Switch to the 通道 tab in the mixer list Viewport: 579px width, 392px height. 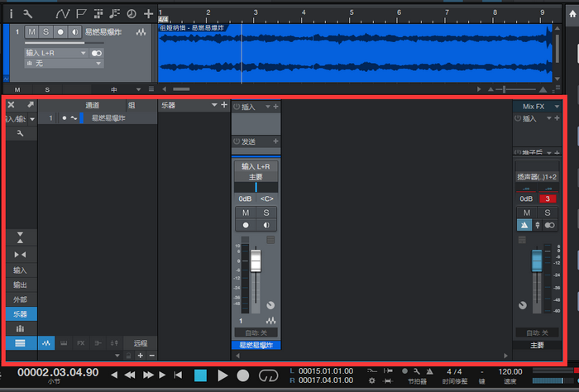(x=92, y=105)
